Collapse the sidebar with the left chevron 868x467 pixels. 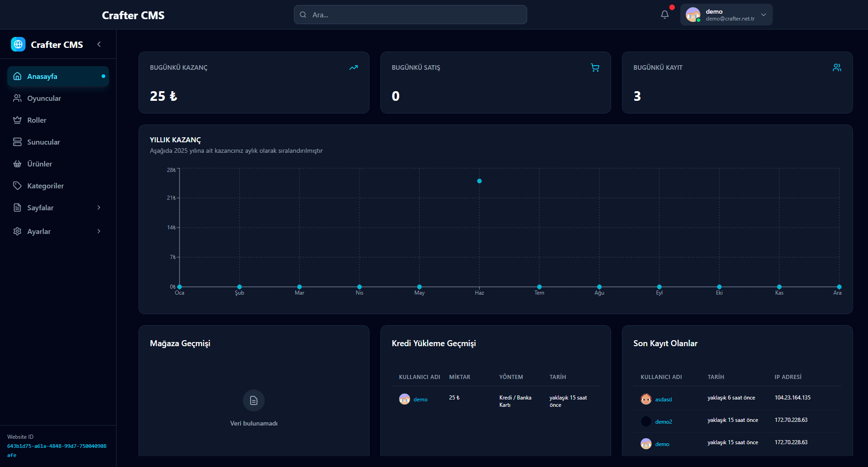[99, 44]
